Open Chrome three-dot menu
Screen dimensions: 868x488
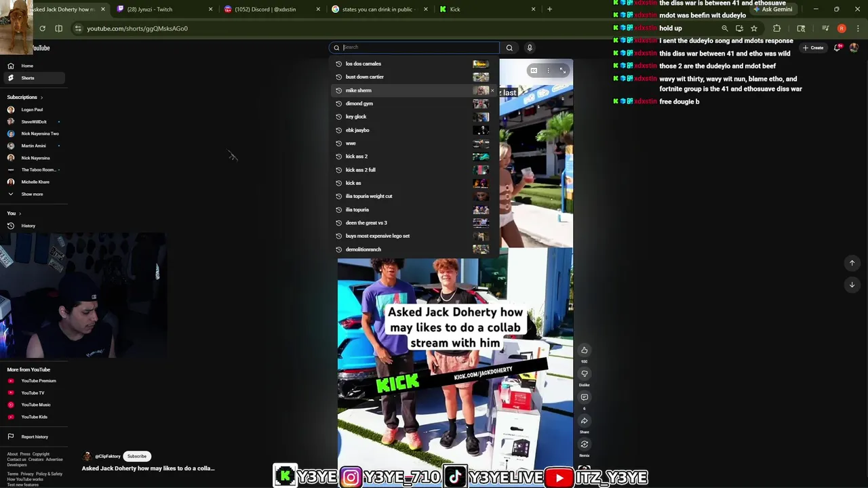(858, 28)
